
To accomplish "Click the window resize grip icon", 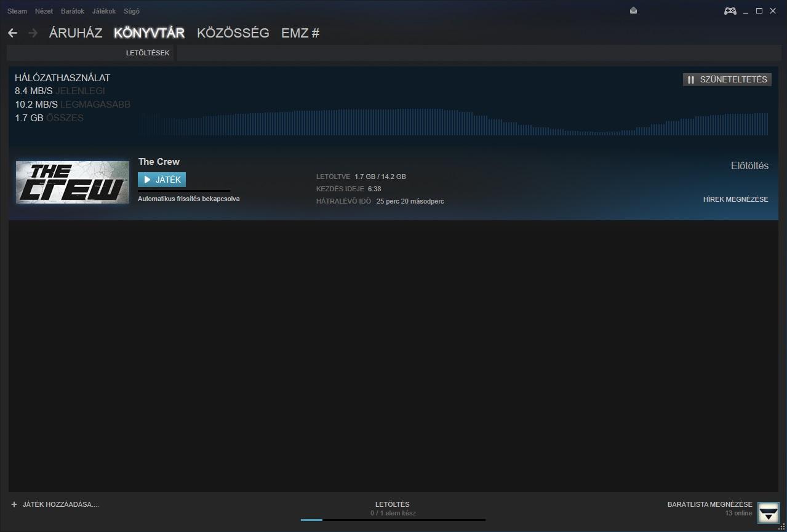I will [x=782, y=527].
